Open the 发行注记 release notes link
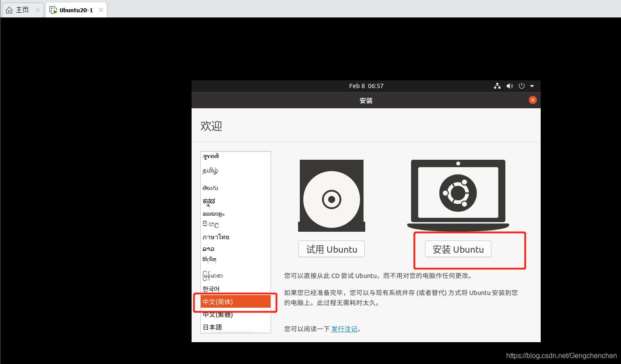 point(344,329)
